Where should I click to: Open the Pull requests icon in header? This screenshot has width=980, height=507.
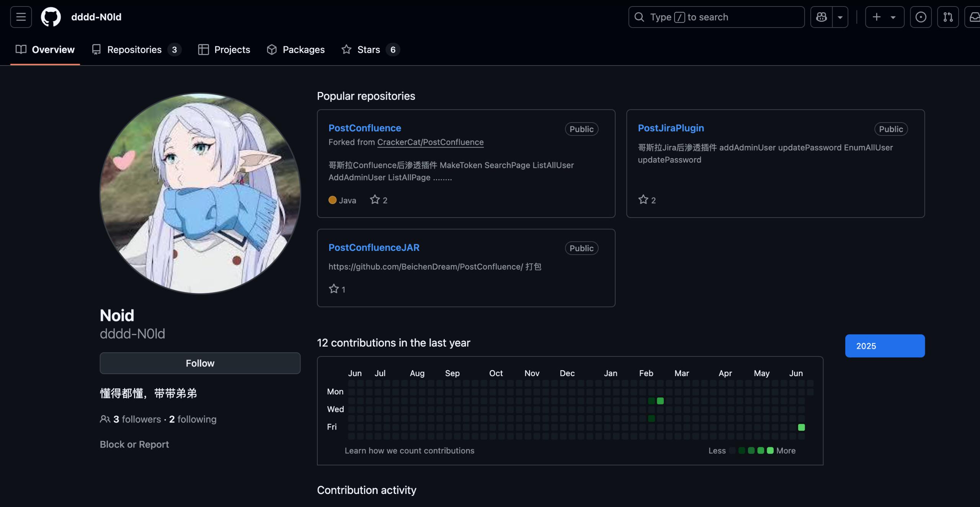pos(948,17)
